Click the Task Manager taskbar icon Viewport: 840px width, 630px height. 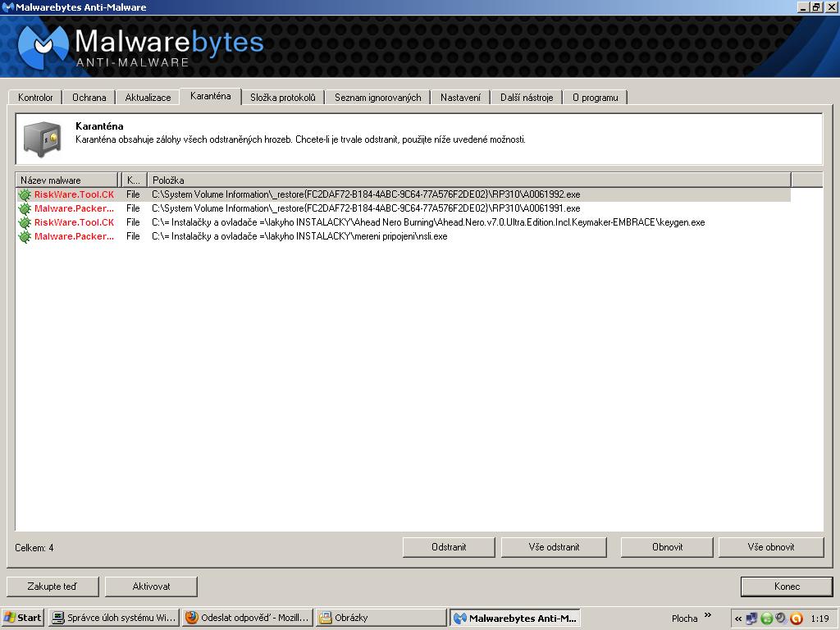(x=58, y=618)
